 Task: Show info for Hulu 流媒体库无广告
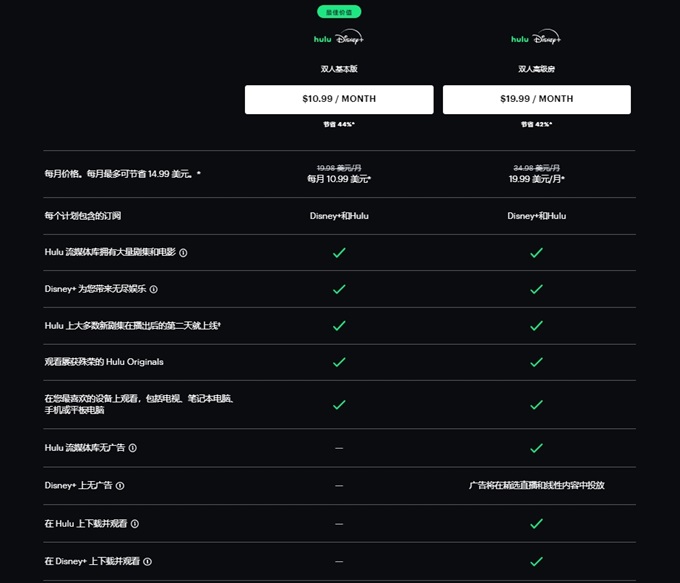pyautogui.click(x=133, y=448)
